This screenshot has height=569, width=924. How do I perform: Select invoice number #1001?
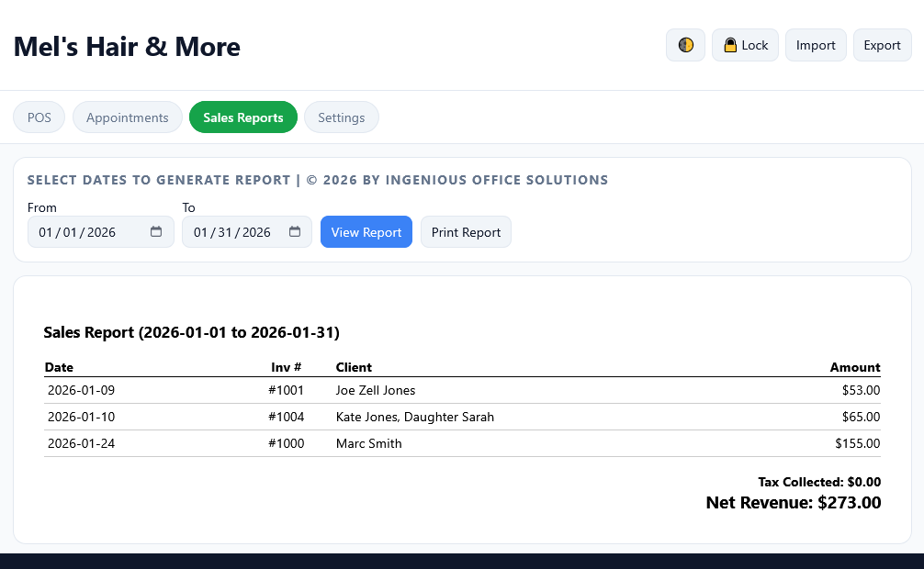pyautogui.click(x=287, y=390)
